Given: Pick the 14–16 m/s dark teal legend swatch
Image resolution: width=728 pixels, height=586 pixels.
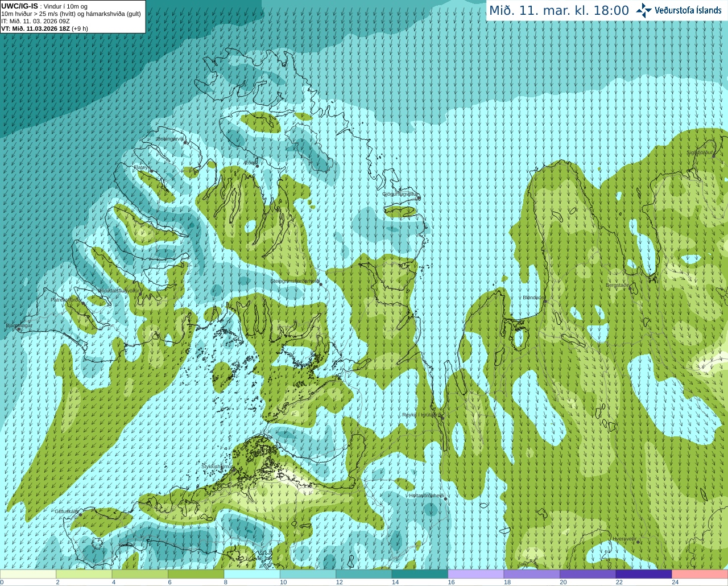Looking at the screenshot, I should 420,574.
